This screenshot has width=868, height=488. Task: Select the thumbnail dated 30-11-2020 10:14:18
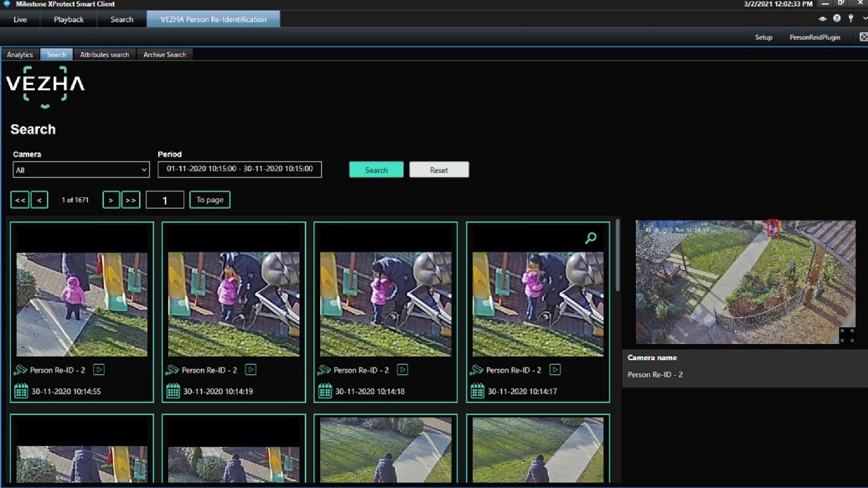click(386, 304)
